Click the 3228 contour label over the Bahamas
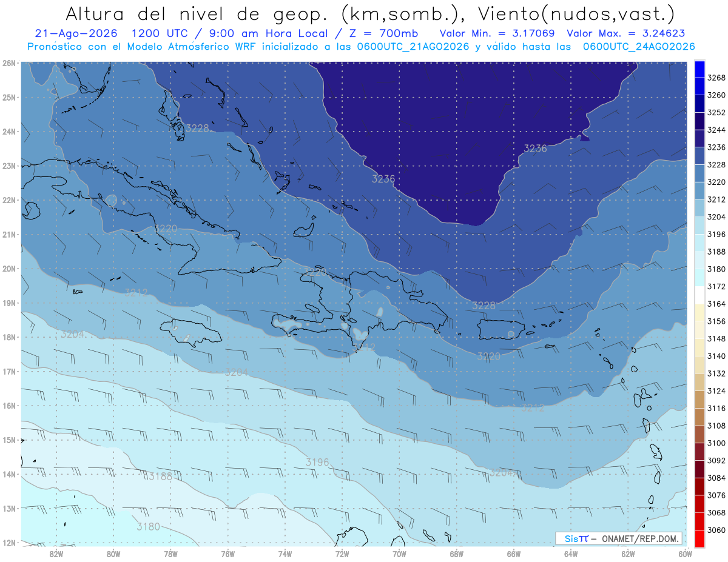Viewport: 728px width, 562px height. point(198,128)
